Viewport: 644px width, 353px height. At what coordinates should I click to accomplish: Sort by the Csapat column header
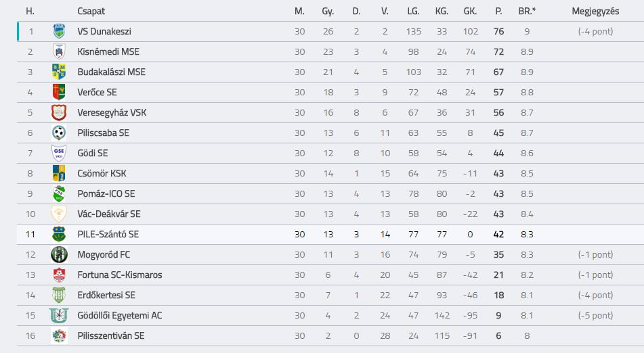coord(91,11)
